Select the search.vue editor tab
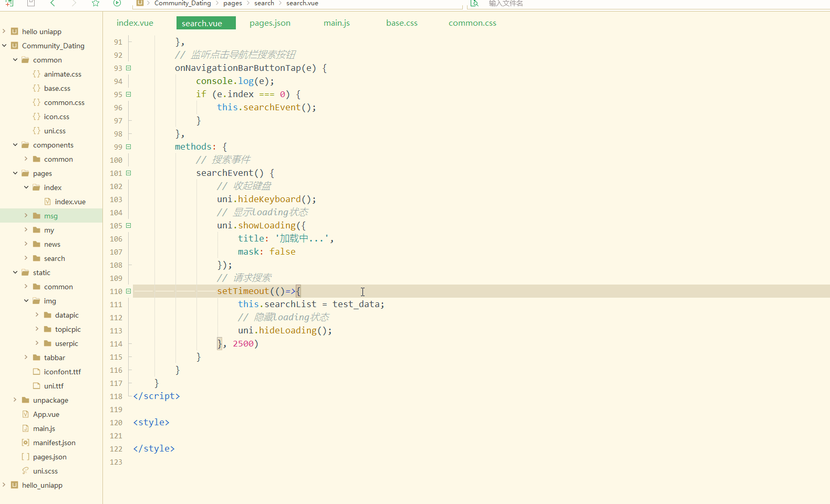 pyautogui.click(x=206, y=23)
